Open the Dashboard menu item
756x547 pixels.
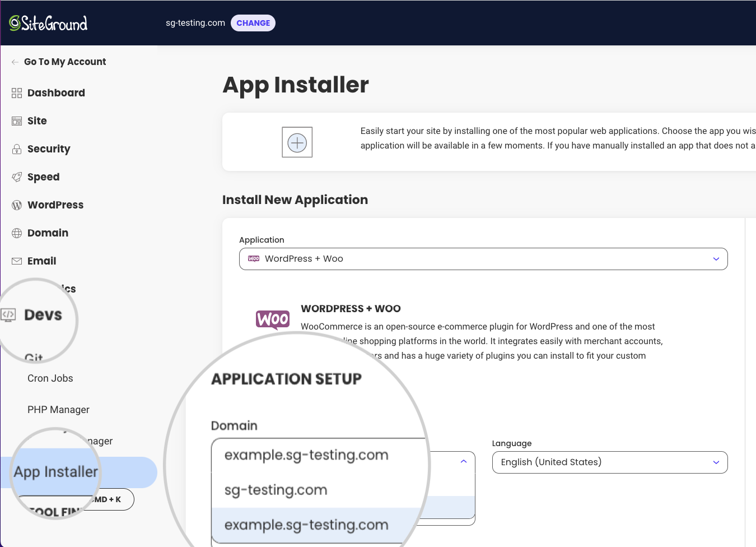click(x=56, y=92)
